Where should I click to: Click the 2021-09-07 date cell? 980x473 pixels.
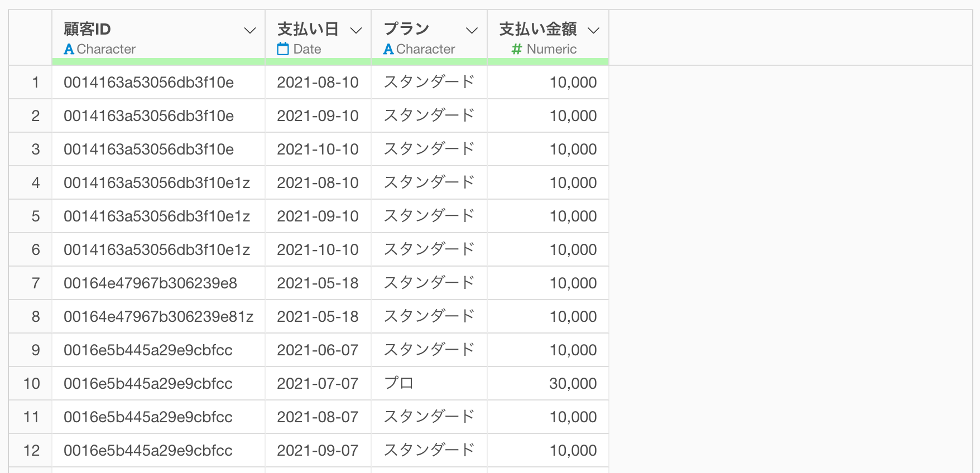pos(318,451)
